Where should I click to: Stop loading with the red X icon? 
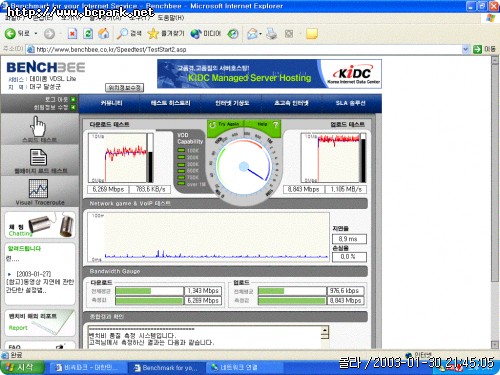tap(72, 33)
